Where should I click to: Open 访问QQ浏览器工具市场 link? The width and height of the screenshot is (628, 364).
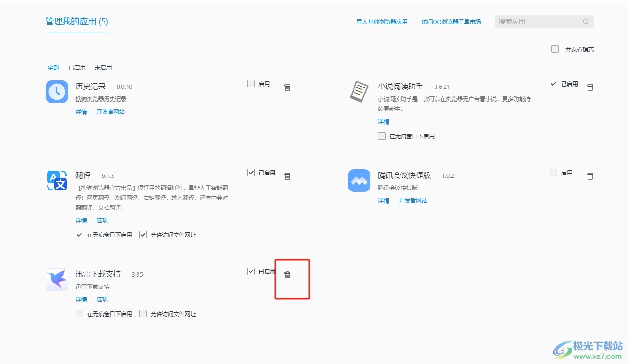pyautogui.click(x=451, y=22)
